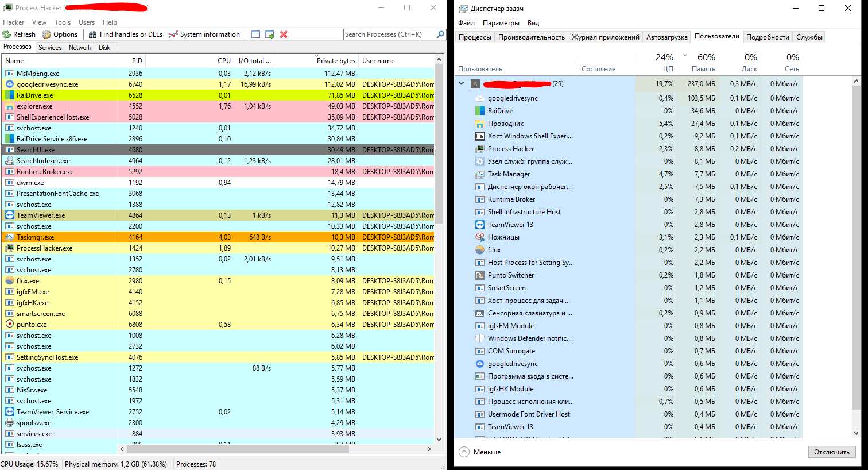This screenshot has height=470, width=868.
Task: Switch to Disk tab in Process Hacker
Action: click(x=104, y=48)
